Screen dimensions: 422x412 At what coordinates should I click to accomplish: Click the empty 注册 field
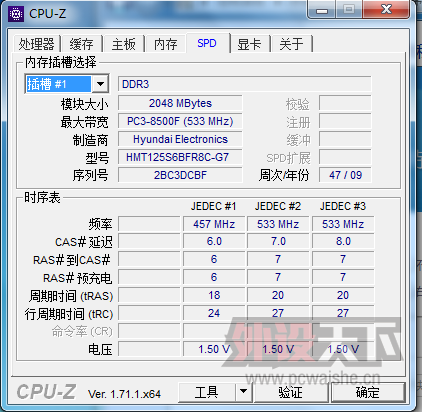click(x=345, y=121)
